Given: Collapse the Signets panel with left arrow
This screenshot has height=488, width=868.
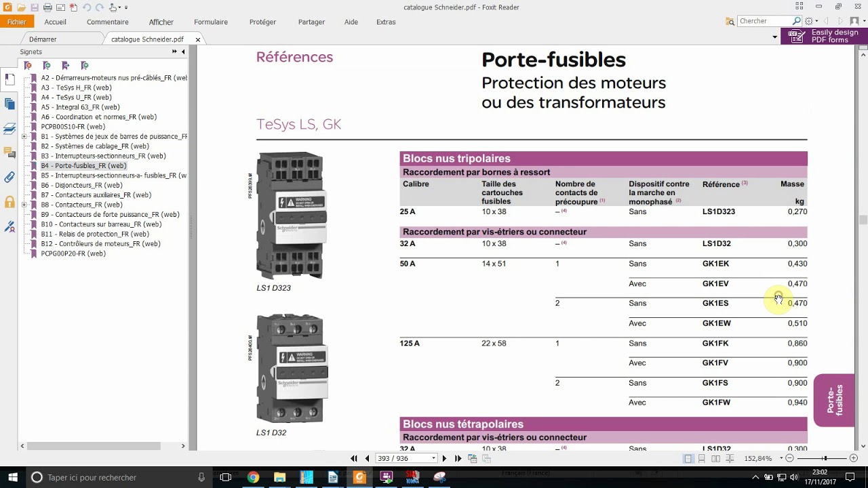Looking at the screenshot, I should (x=183, y=52).
